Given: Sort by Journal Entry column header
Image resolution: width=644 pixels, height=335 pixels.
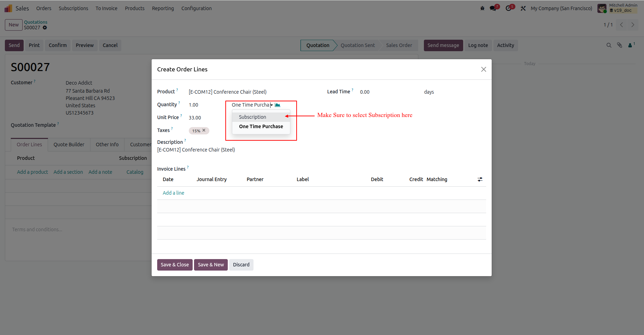Looking at the screenshot, I should coord(211,179).
